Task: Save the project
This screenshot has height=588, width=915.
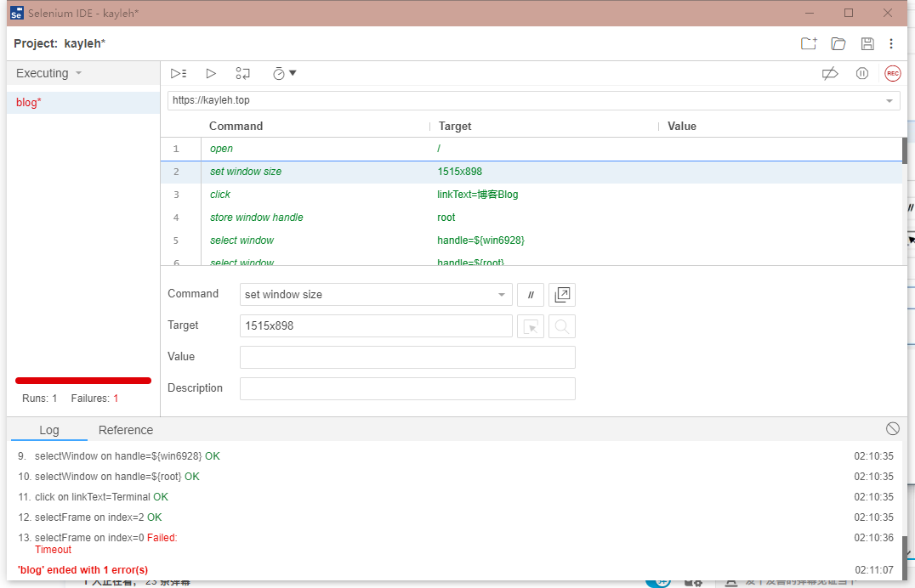Action: click(867, 43)
